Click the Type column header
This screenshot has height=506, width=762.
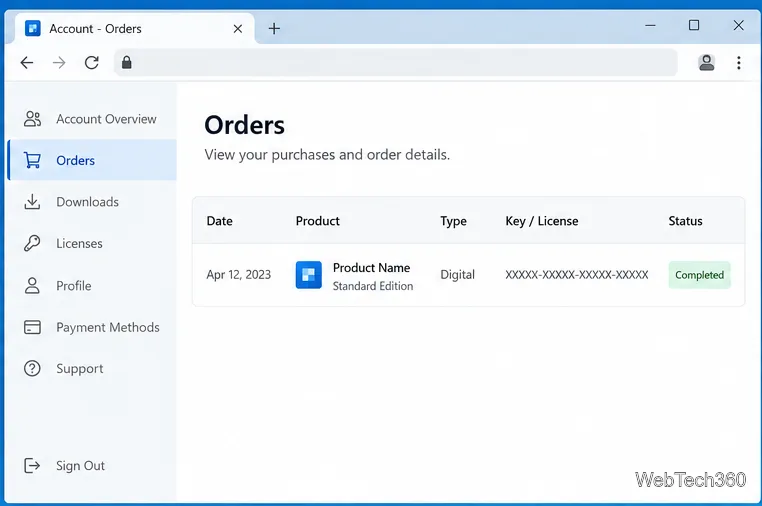(453, 221)
